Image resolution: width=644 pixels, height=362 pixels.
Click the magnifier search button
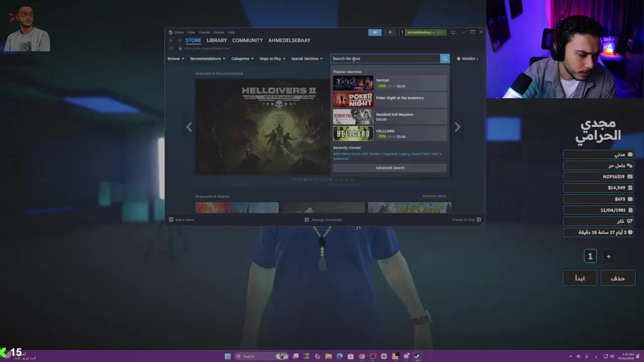[445, 58]
